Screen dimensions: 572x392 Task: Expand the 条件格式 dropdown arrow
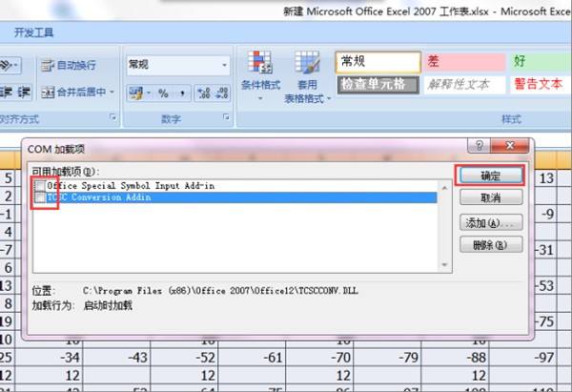pyautogui.click(x=260, y=98)
